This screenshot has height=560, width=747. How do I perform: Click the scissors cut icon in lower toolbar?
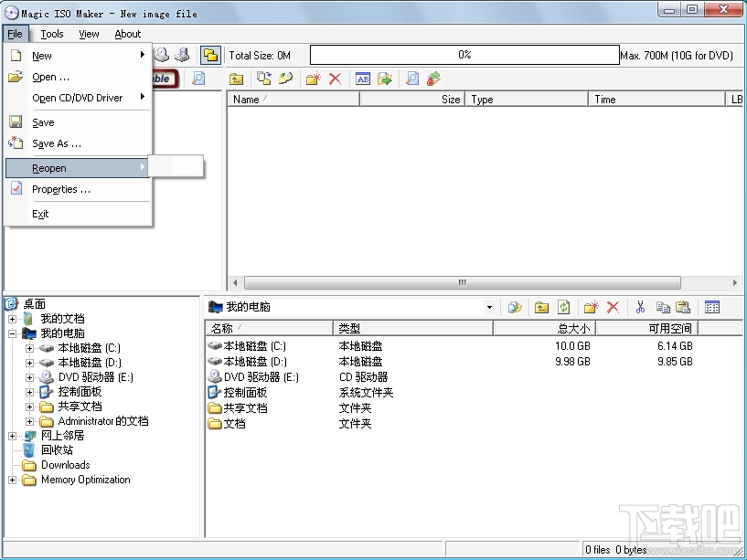tap(640, 307)
